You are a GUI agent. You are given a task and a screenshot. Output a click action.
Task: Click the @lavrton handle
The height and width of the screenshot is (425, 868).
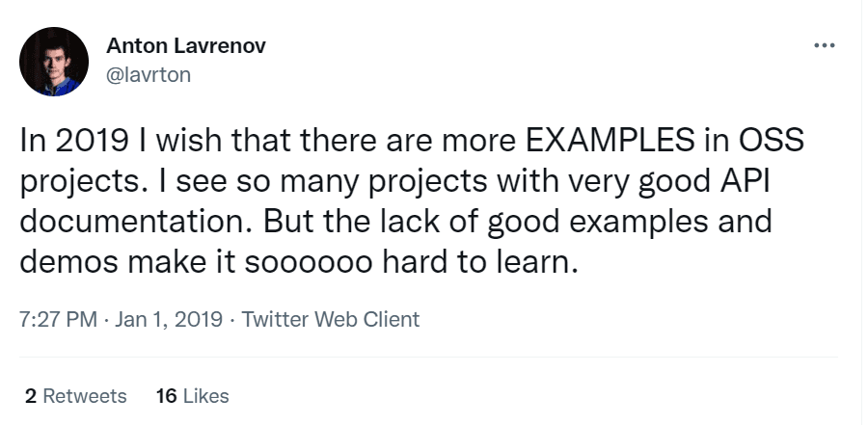pyautogui.click(x=149, y=74)
